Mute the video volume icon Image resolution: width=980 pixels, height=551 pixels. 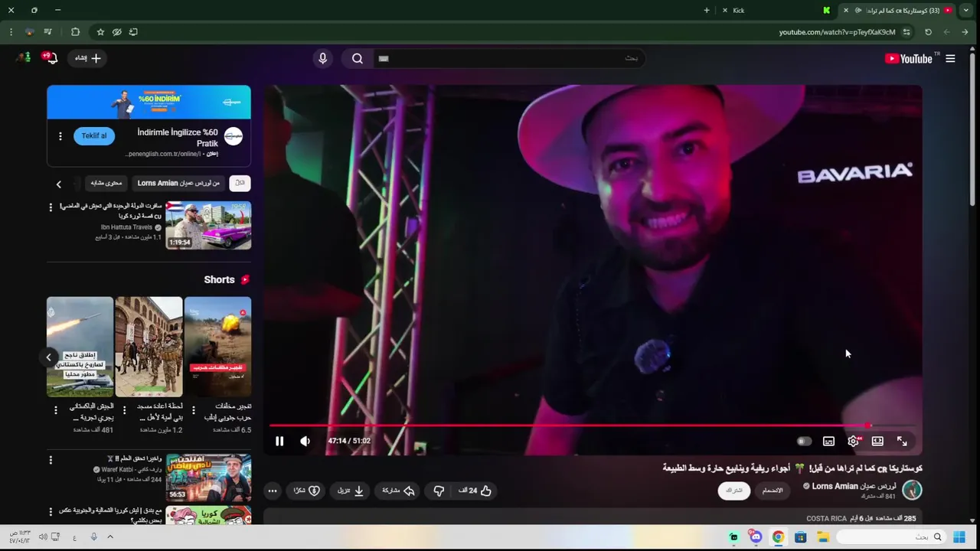305,441
